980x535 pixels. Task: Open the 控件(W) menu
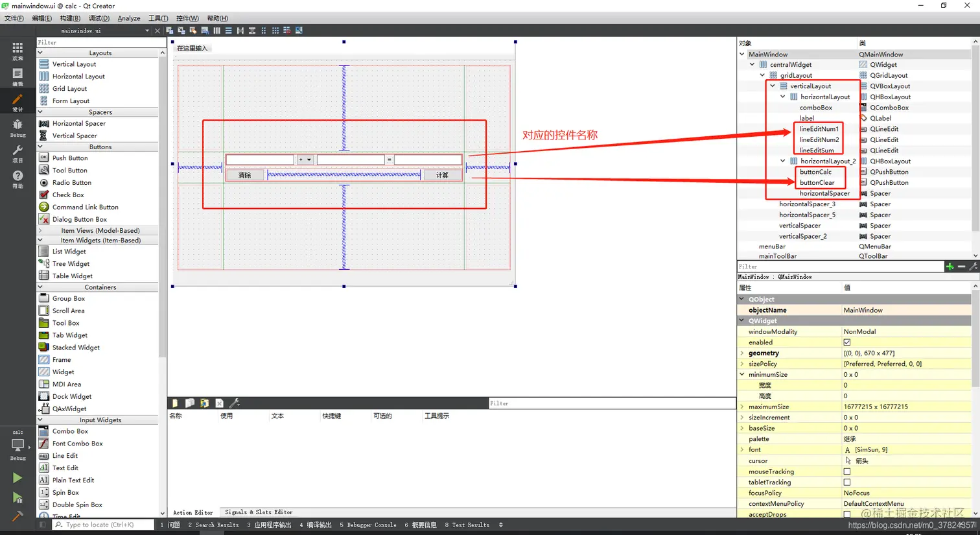[x=187, y=18]
